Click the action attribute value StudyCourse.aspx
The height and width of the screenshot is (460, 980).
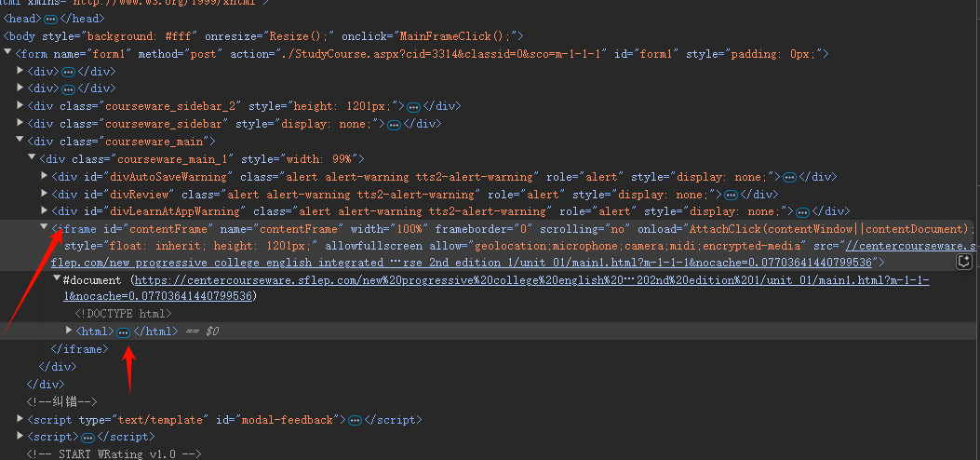(442, 54)
